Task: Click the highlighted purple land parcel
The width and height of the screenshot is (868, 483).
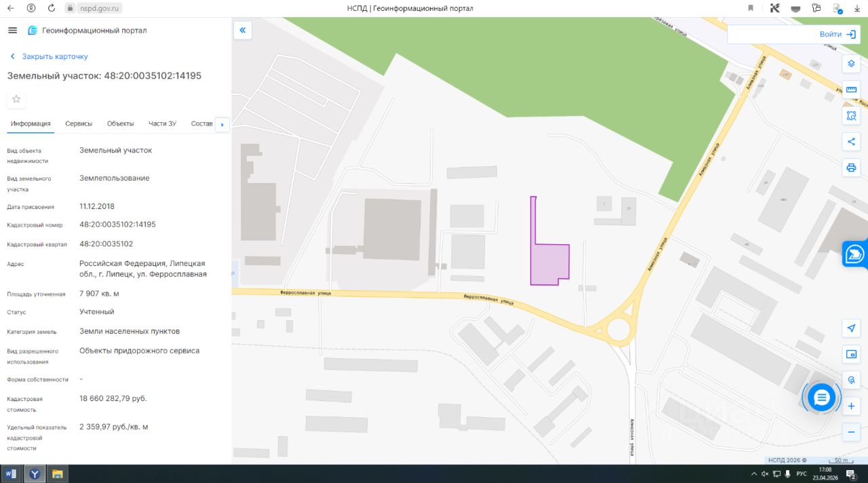Action: pyautogui.click(x=551, y=263)
